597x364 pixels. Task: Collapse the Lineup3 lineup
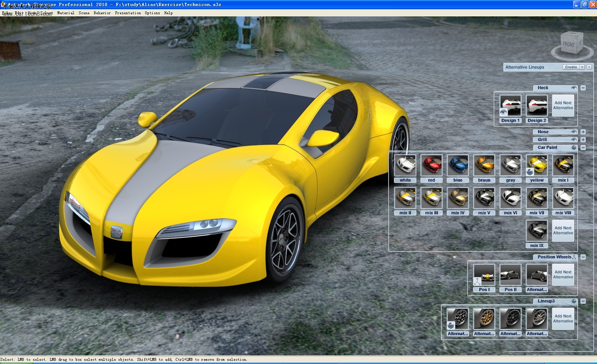coord(583,301)
